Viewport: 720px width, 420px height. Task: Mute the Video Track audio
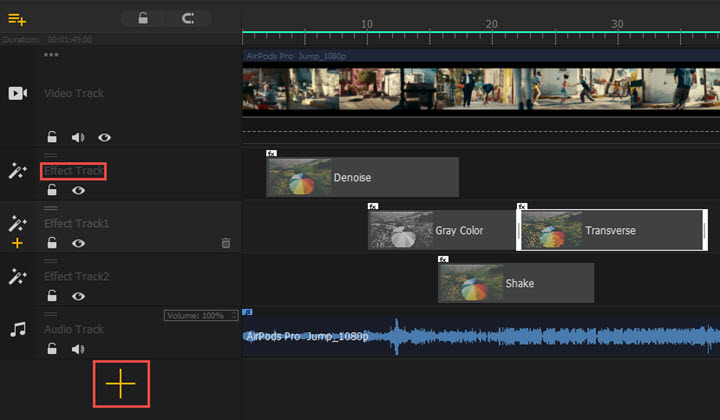click(x=78, y=137)
